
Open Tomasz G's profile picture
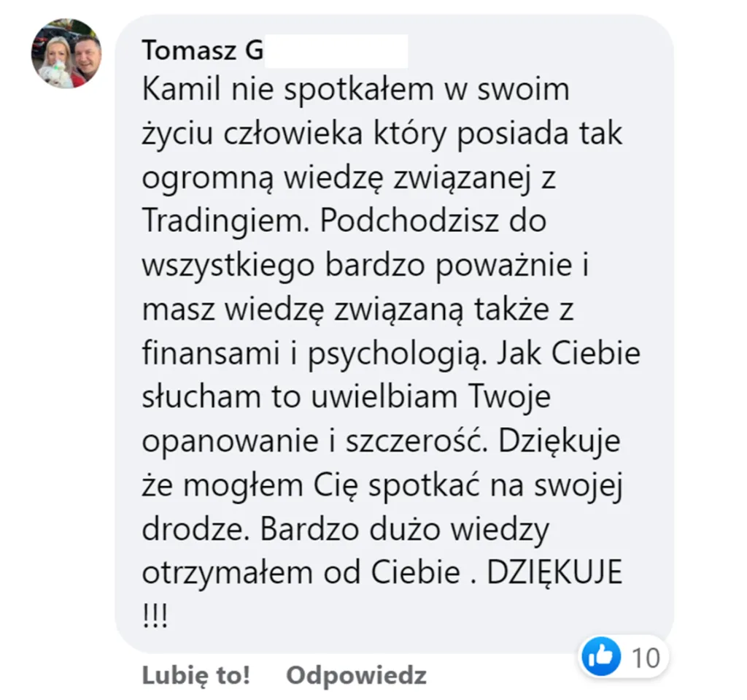66,54
